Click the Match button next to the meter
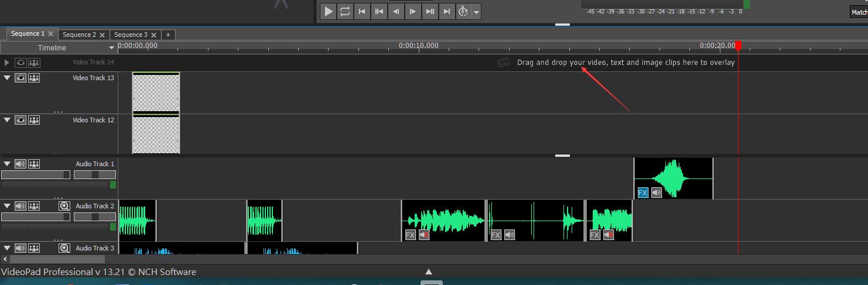 point(859,12)
